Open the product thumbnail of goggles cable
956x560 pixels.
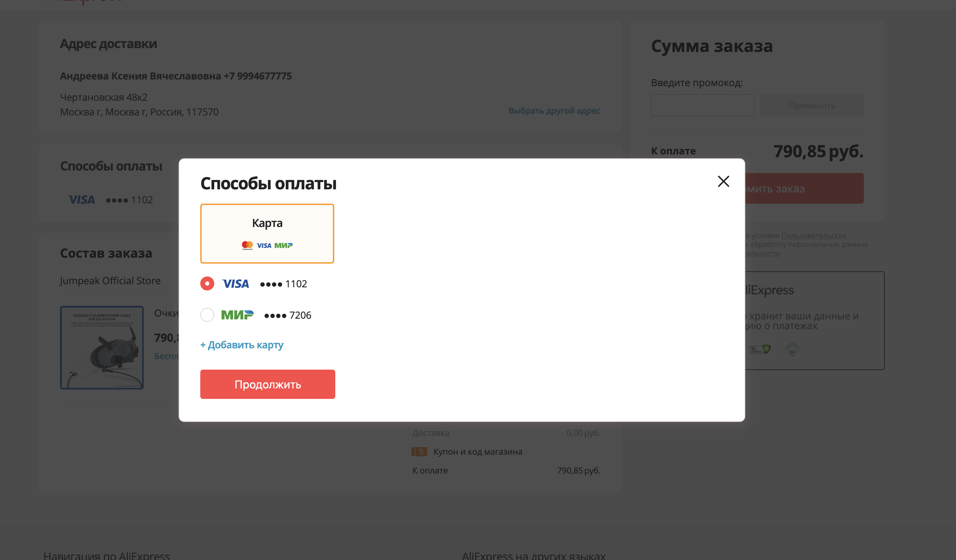click(102, 348)
